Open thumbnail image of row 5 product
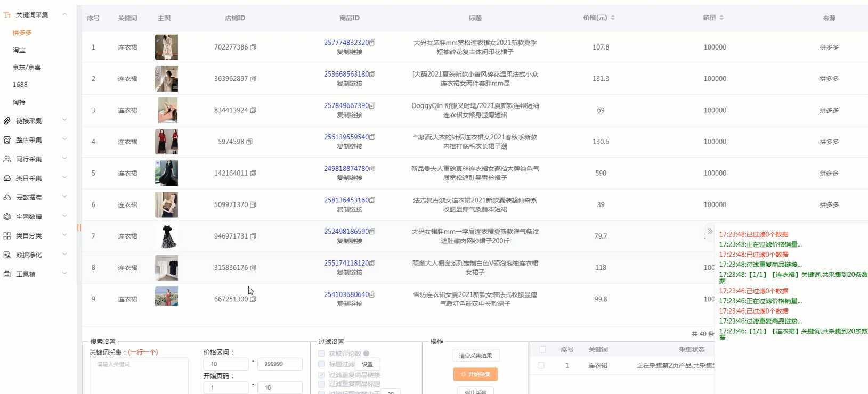Viewport: 868px width, 394px height. point(166,173)
